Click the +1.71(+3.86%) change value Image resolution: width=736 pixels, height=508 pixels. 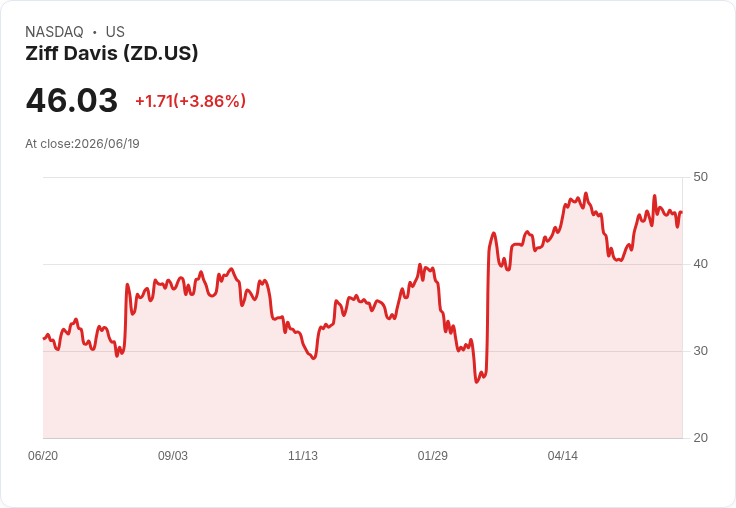pos(191,101)
